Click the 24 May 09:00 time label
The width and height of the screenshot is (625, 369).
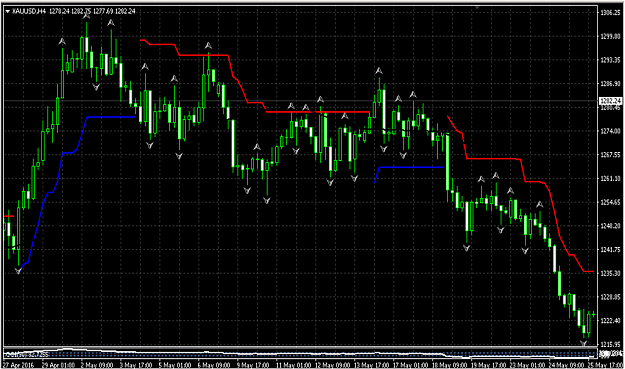tap(566, 365)
